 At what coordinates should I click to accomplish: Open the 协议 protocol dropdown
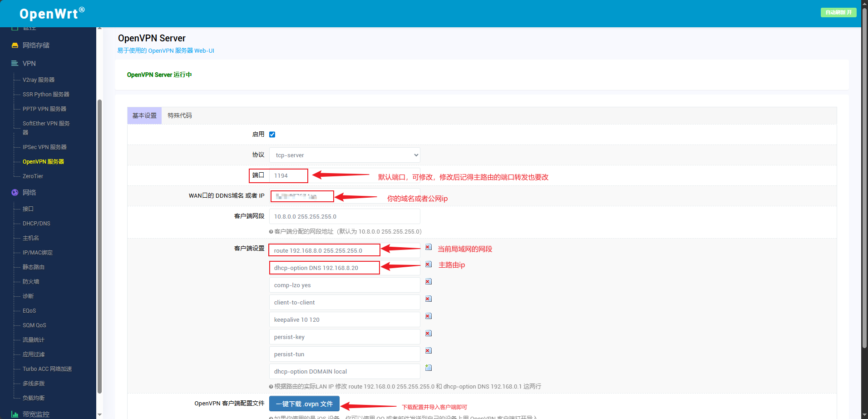344,155
